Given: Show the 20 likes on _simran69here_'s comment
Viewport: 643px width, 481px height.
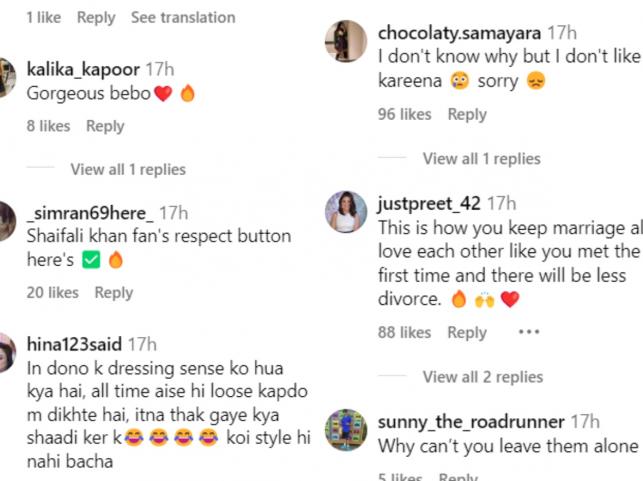Looking at the screenshot, I should [52, 293].
